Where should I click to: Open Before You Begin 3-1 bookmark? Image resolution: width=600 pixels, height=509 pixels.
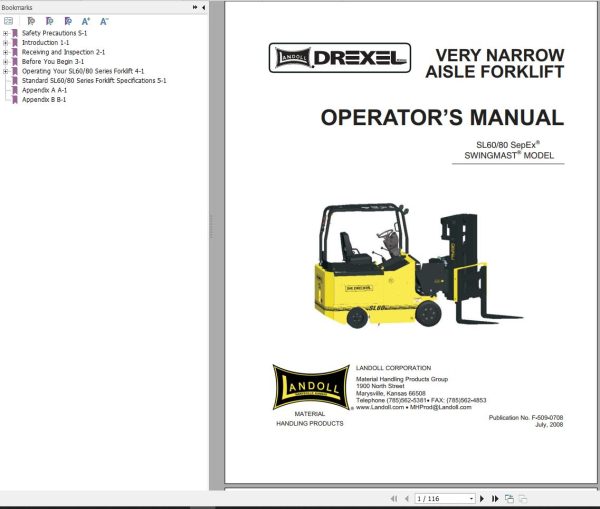coord(53,62)
